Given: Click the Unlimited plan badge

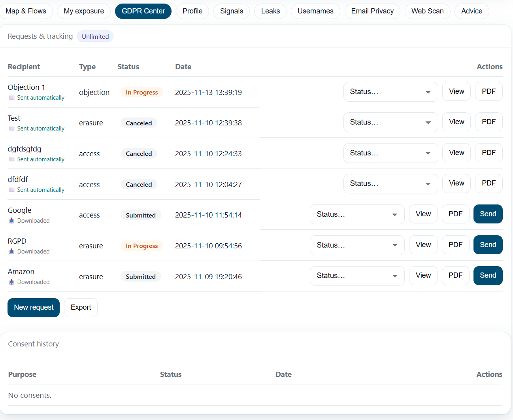Looking at the screenshot, I should point(95,36).
